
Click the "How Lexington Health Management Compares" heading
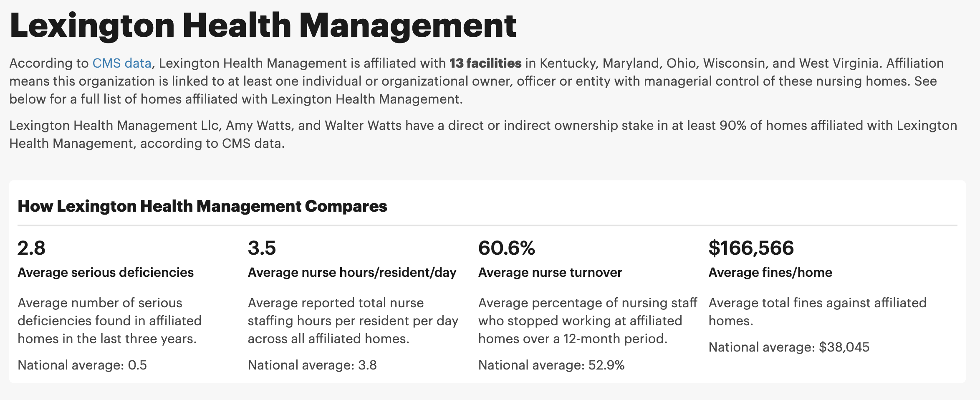pyautogui.click(x=202, y=206)
